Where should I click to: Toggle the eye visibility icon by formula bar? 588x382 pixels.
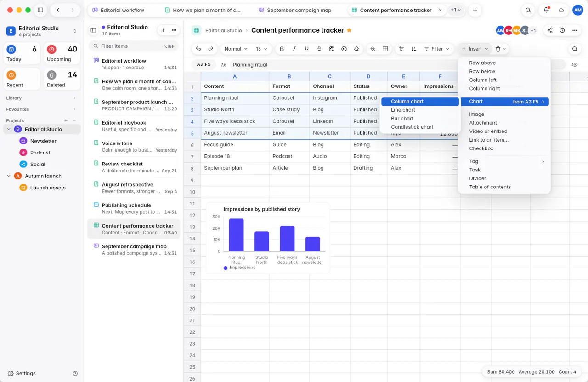point(575,65)
